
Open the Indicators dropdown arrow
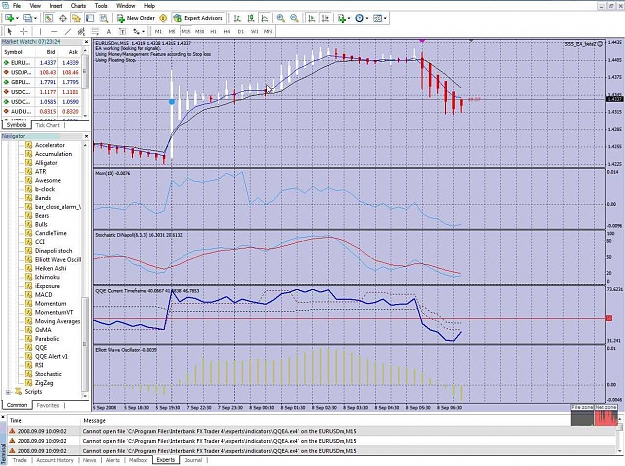pos(349,18)
